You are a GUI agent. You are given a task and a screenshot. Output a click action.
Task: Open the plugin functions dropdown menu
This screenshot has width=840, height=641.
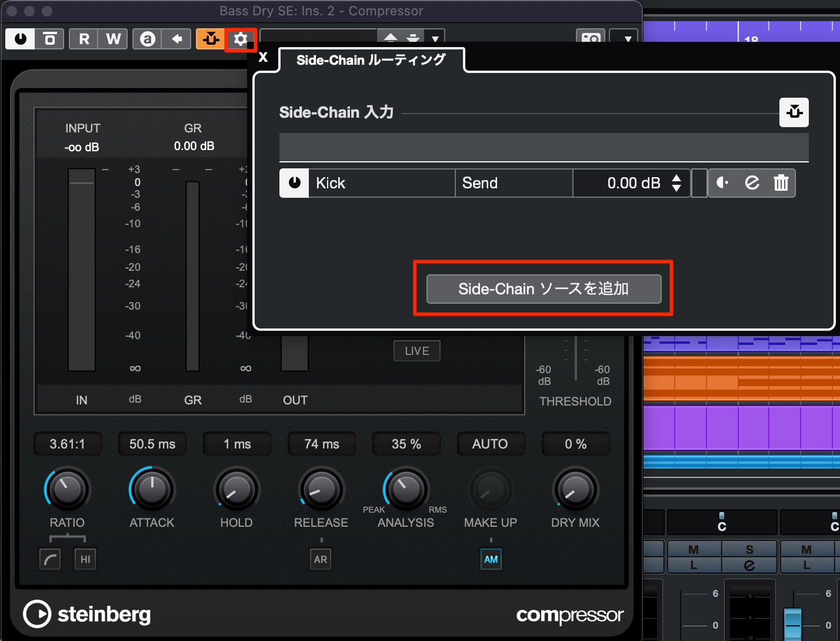point(628,39)
